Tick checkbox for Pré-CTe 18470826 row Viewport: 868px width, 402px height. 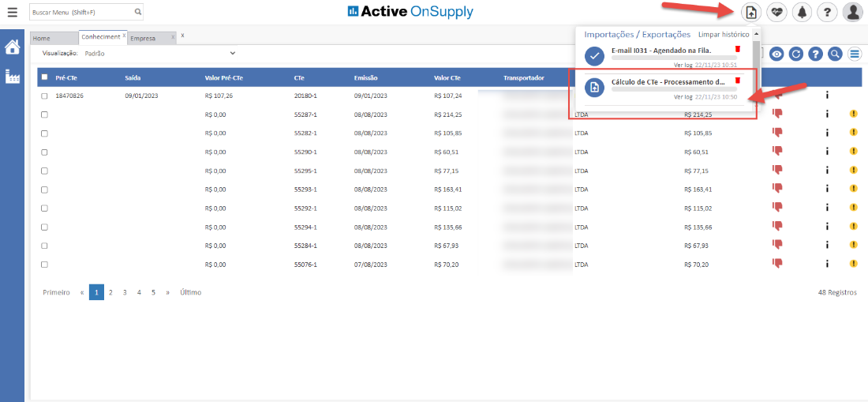pos(44,96)
